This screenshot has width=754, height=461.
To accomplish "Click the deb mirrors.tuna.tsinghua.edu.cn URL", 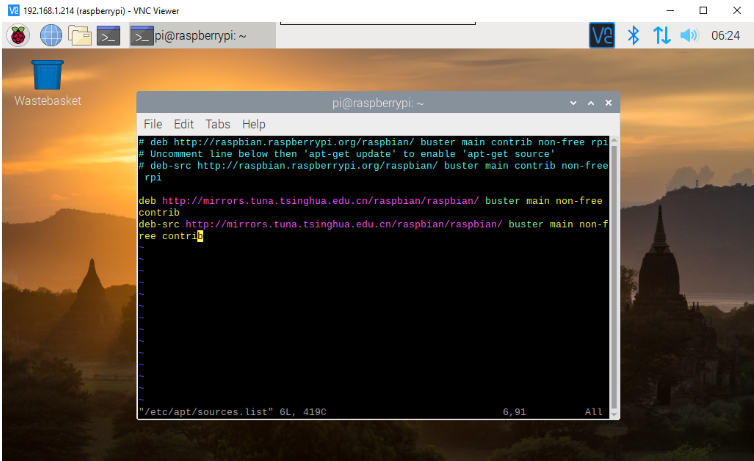I will (x=320, y=200).
